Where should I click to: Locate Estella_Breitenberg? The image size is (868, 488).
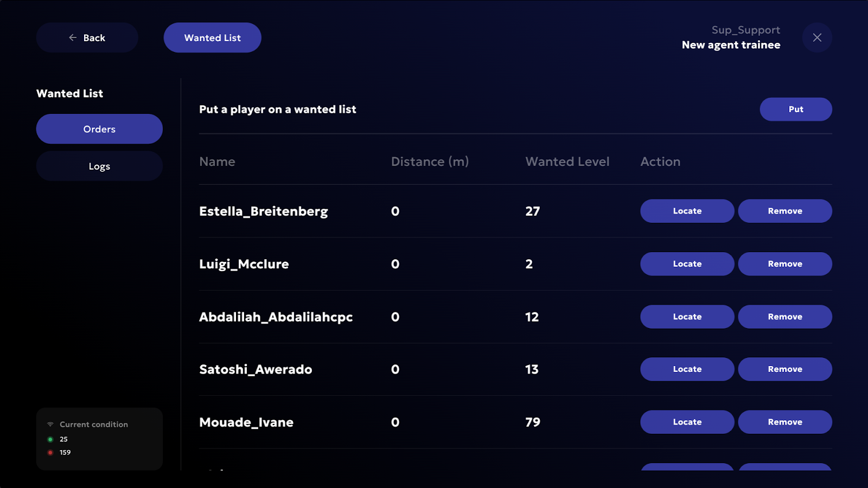pyautogui.click(x=687, y=211)
